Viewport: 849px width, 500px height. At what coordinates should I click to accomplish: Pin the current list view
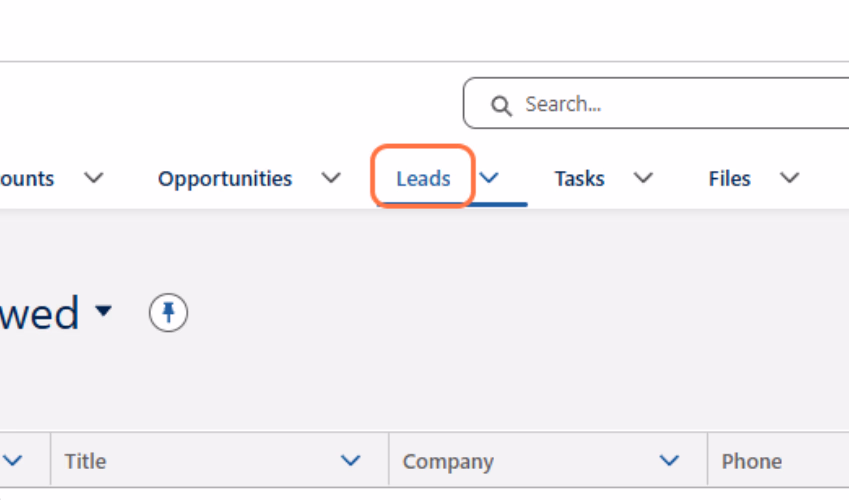coord(168,313)
